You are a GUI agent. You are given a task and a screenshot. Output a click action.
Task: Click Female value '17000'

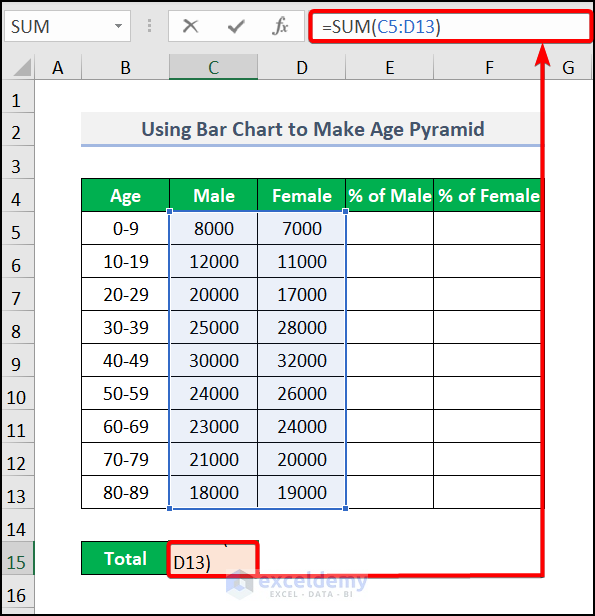[302, 294]
